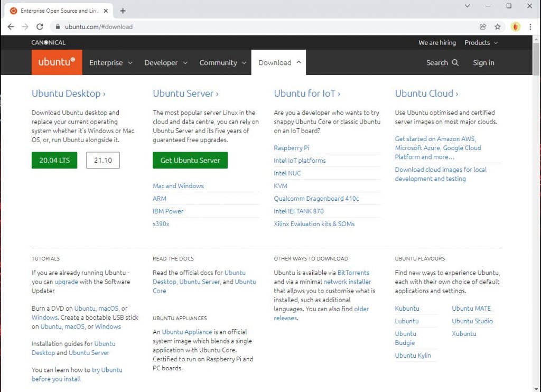Open Kubuntu flavour link
The height and width of the screenshot is (392, 541).
click(407, 309)
